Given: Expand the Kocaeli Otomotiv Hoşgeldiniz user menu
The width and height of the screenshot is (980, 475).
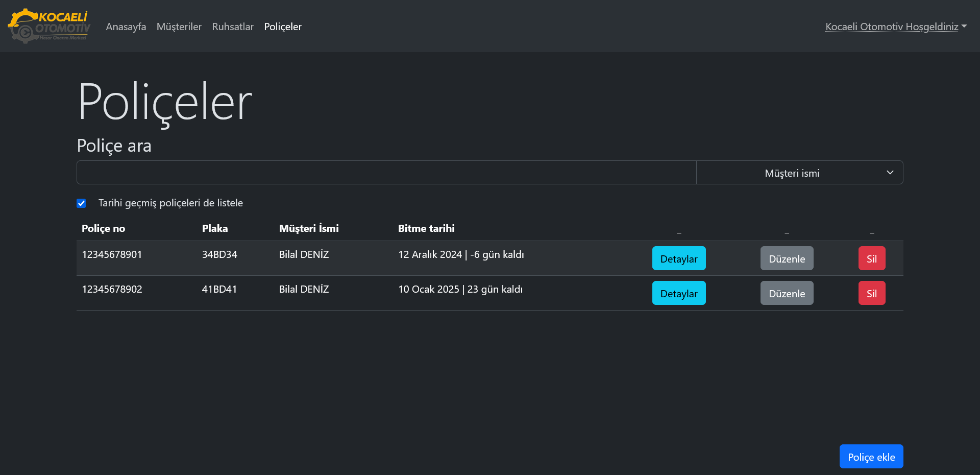Looking at the screenshot, I should pyautogui.click(x=895, y=27).
